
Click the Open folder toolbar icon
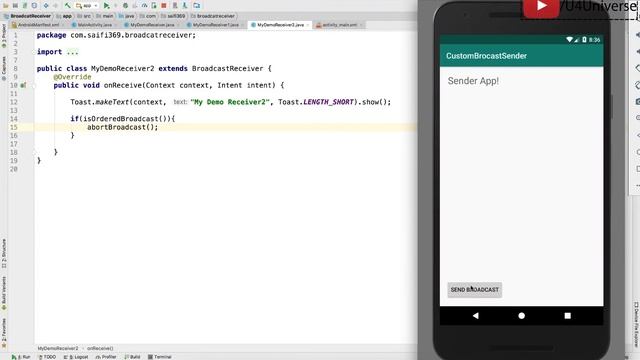(x=5, y=6)
